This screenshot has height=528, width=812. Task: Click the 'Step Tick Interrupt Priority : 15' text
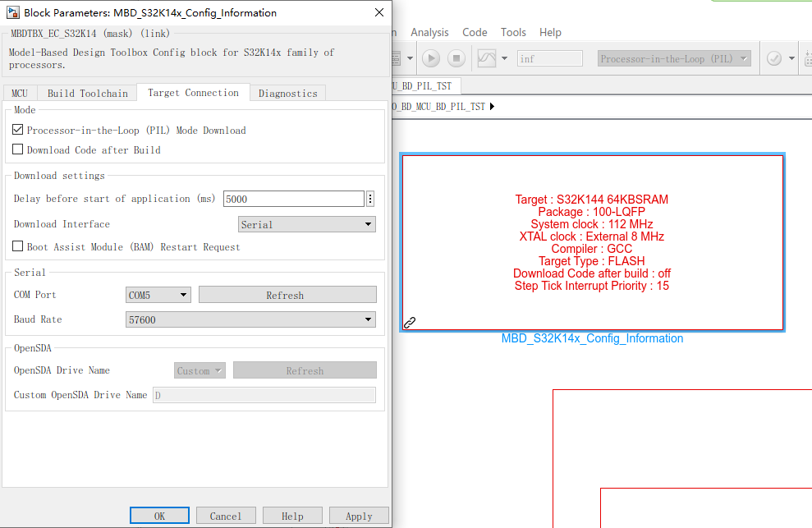592,286
